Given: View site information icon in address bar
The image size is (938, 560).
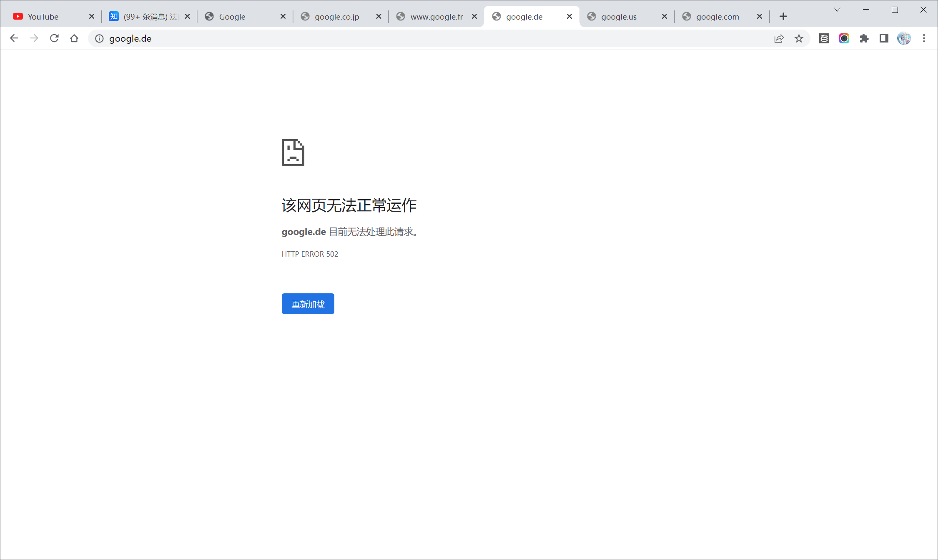Looking at the screenshot, I should (x=99, y=38).
